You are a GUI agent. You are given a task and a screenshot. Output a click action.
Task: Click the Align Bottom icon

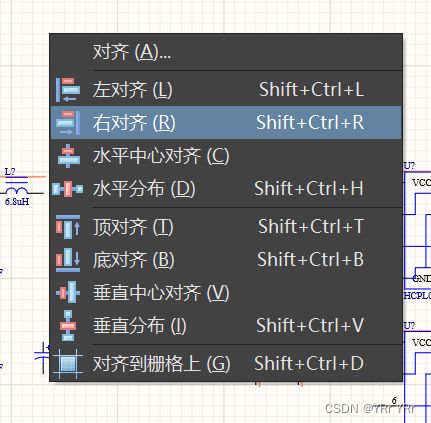pyautogui.click(x=68, y=260)
